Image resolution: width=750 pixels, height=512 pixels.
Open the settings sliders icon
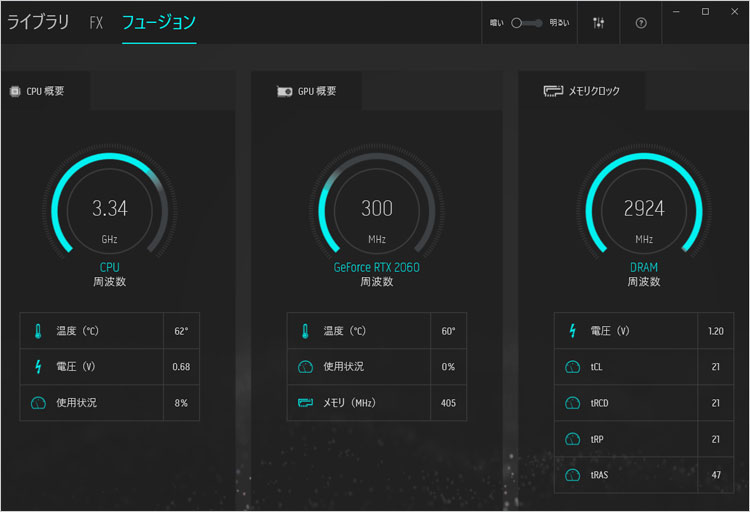(598, 23)
